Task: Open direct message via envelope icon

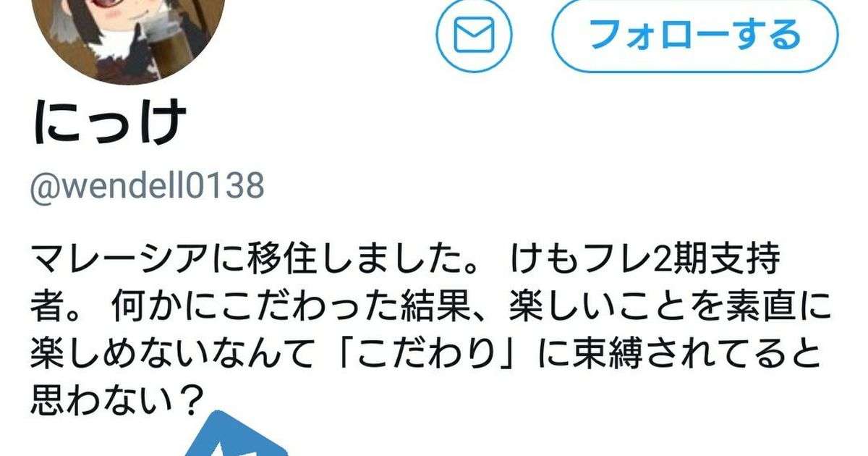Action: (474, 33)
